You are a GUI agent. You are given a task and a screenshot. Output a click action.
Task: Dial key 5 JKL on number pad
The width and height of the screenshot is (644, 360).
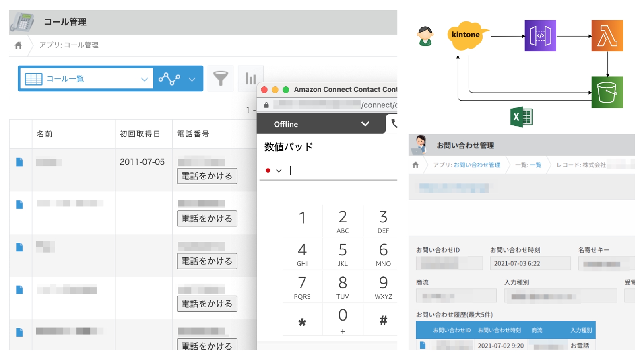(x=343, y=253)
